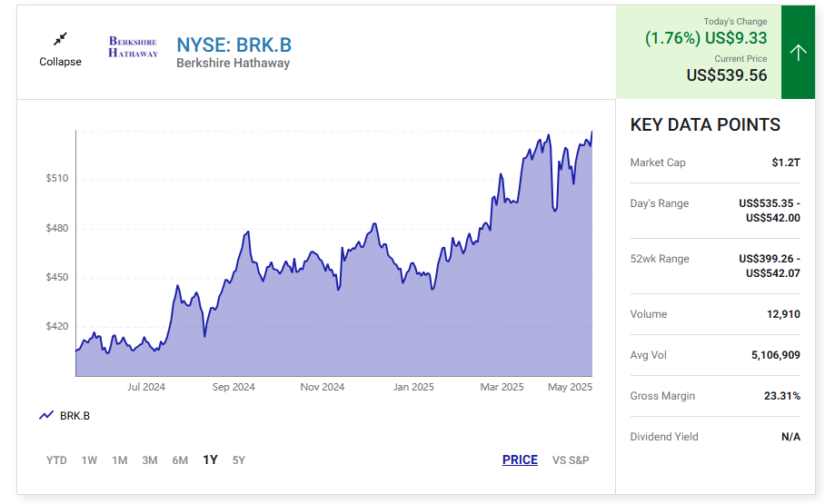Switch to VS S&P comparison view
825x504 pixels.
[x=571, y=460]
